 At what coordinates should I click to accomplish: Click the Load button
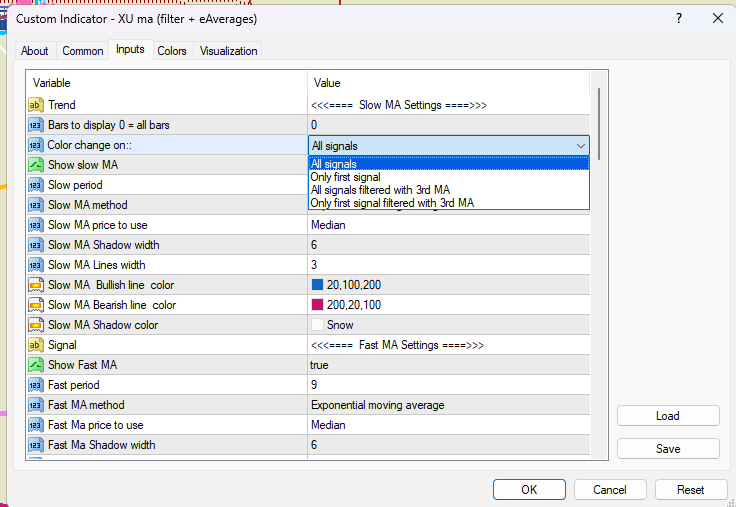667,416
